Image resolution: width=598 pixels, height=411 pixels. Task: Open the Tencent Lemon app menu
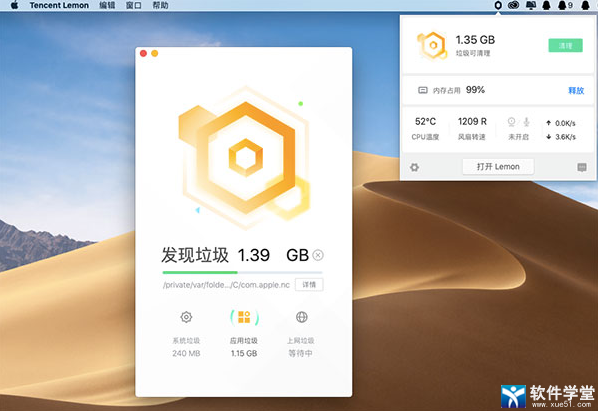[x=59, y=5]
